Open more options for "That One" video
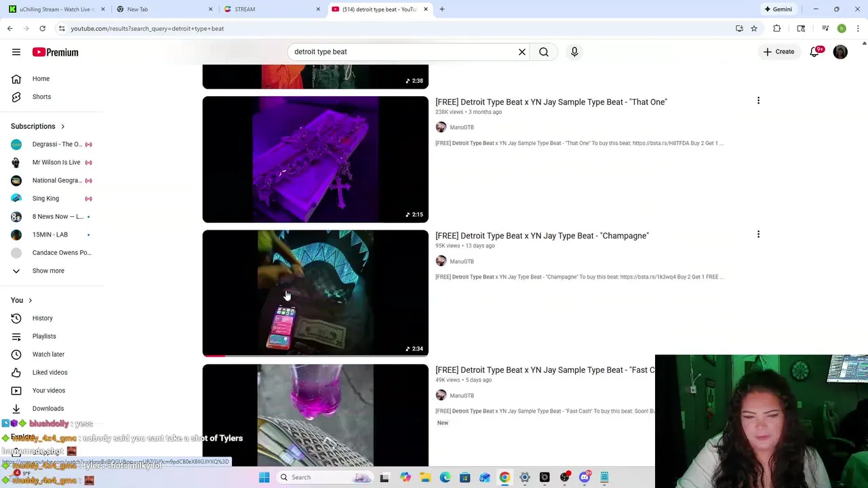This screenshot has height=488, width=868. 758,101
